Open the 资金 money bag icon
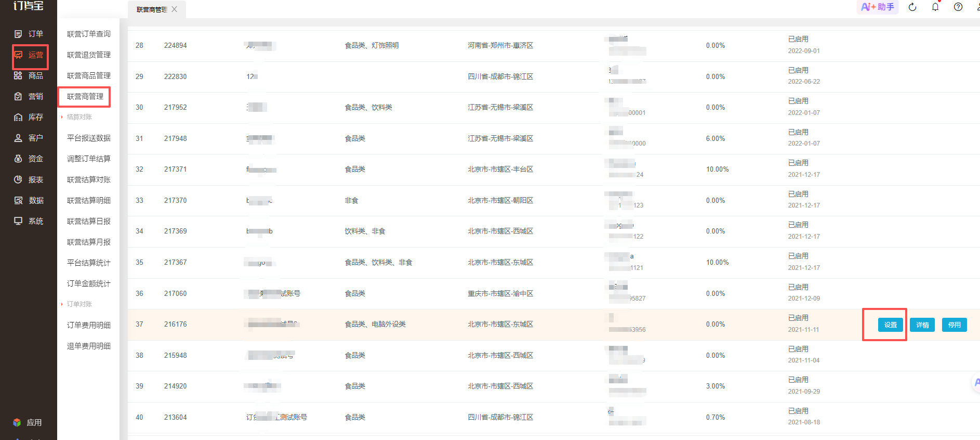Image resolution: width=980 pixels, height=440 pixels. (x=18, y=159)
